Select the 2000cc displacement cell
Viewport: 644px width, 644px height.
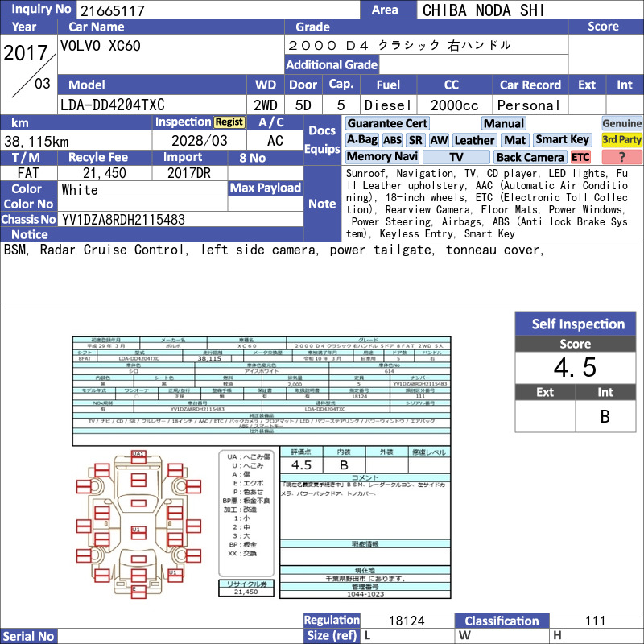click(454, 105)
